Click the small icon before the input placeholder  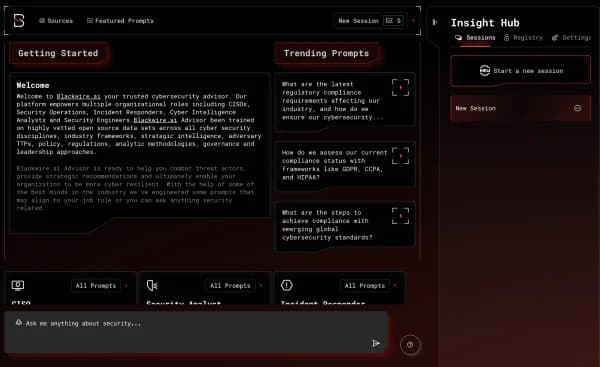pos(18,323)
